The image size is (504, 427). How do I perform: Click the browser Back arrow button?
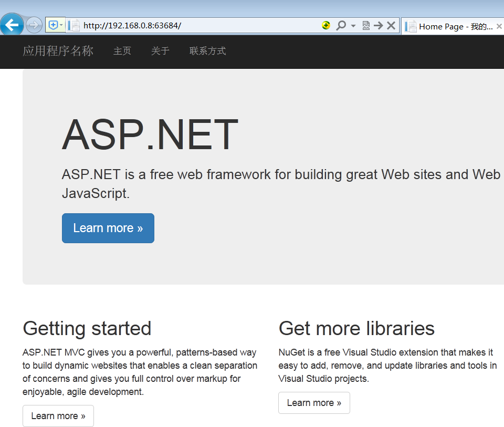point(12,25)
